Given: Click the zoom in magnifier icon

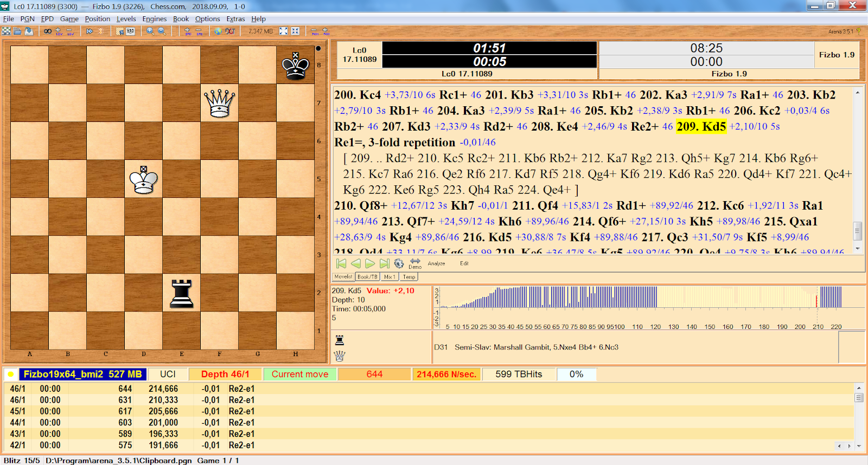Looking at the screenshot, I should [x=150, y=31].
